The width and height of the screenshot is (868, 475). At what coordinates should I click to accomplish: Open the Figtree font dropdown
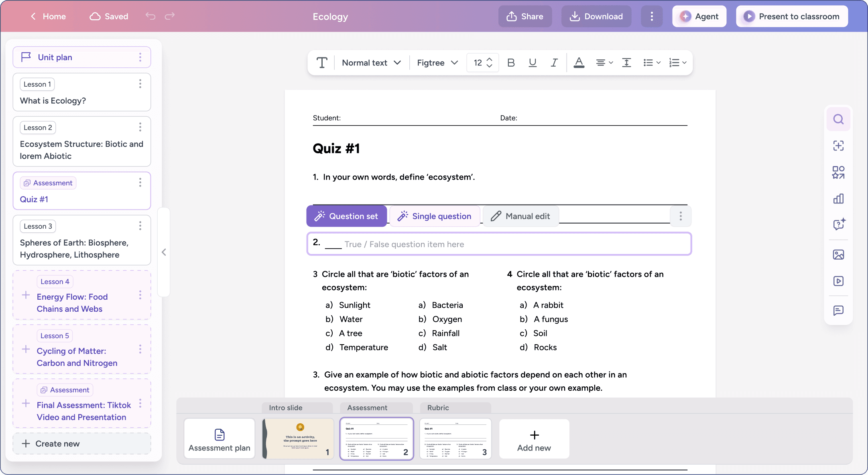coord(437,63)
